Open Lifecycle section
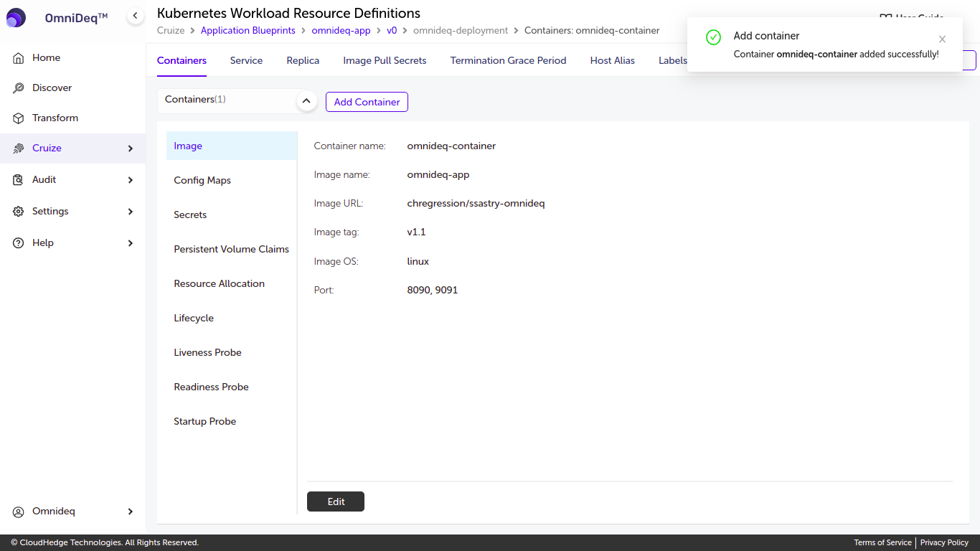The height and width of the screenshot is (551, 980). point(232,318)
